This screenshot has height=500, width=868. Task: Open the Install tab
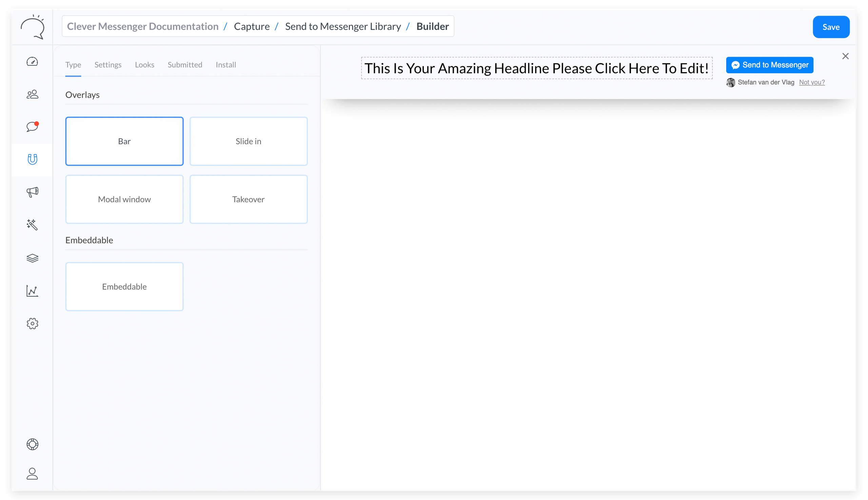[225, 64]
